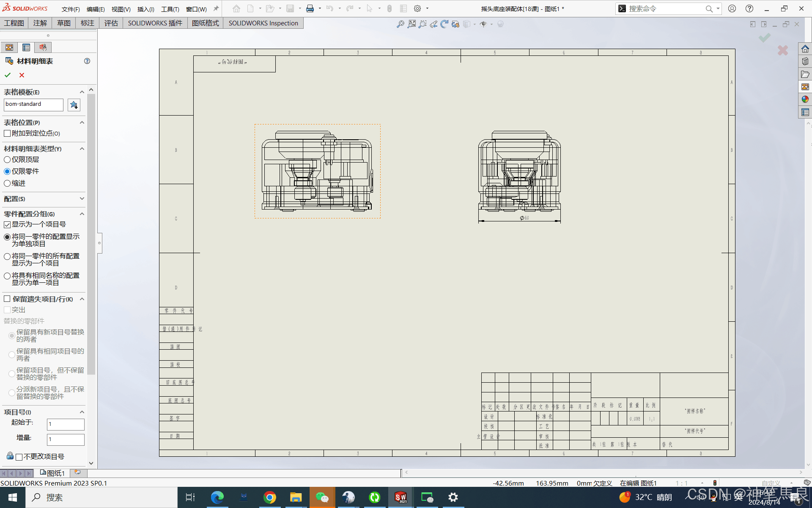Viewport: 812px width, 508px height.
Task: Open WeChat from the Windows taskbar
Action: pos(322,497)
